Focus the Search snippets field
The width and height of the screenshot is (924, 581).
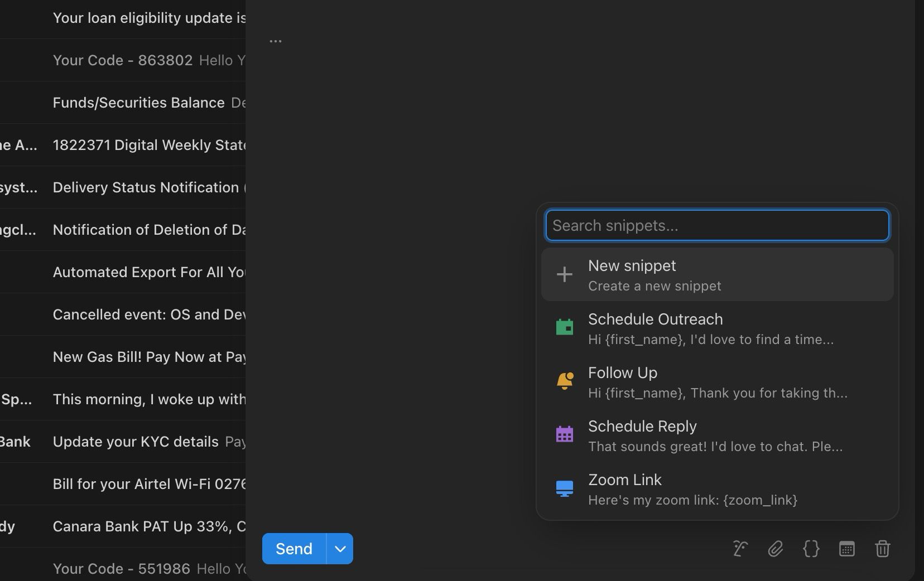[717, 225]
